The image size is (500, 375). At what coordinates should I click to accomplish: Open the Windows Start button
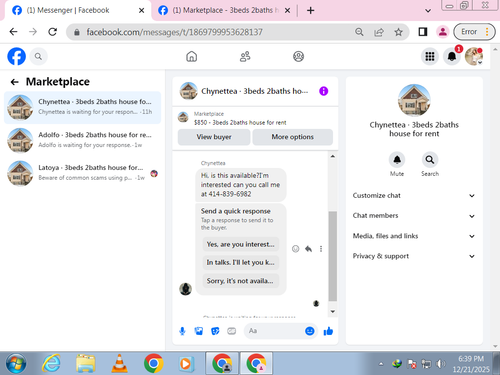(x=16, y=364)
